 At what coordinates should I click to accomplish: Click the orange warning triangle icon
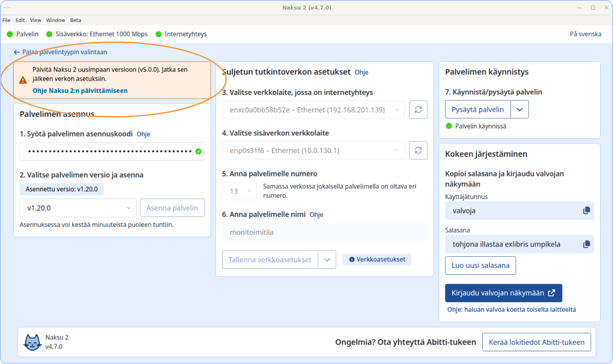(x=23, y=80)
